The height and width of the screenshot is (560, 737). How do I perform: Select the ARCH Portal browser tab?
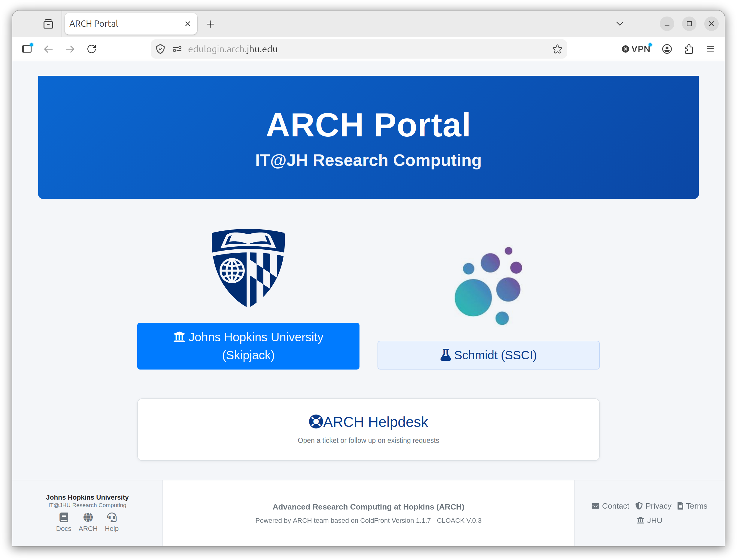click(x=131, y=24)
